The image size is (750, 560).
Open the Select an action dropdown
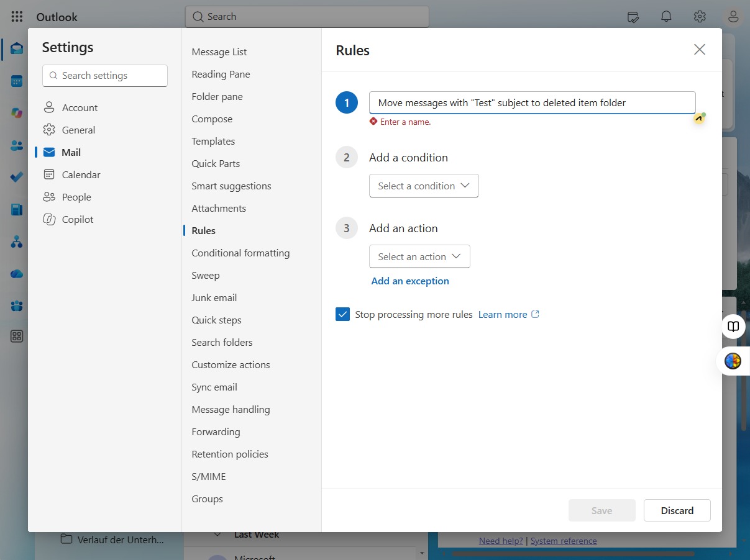click(x=419, y=256)
